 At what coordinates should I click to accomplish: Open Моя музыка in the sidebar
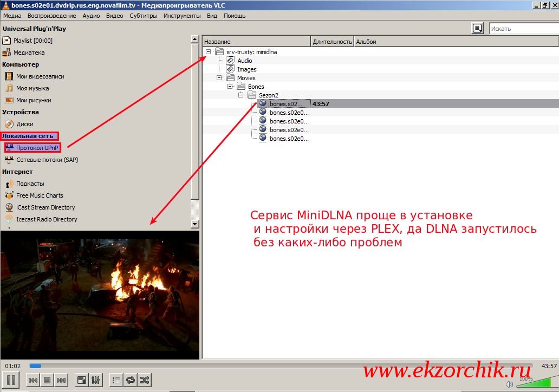coord(32,88)
